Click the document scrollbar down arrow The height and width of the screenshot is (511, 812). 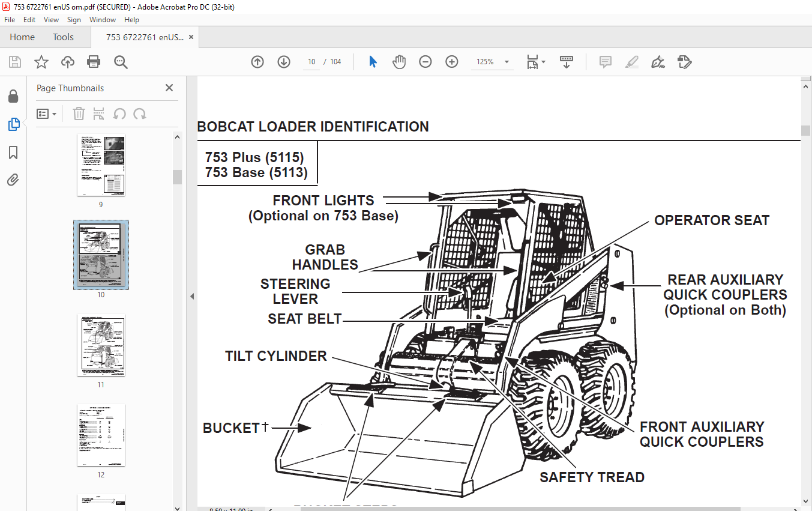click(805, 501)
